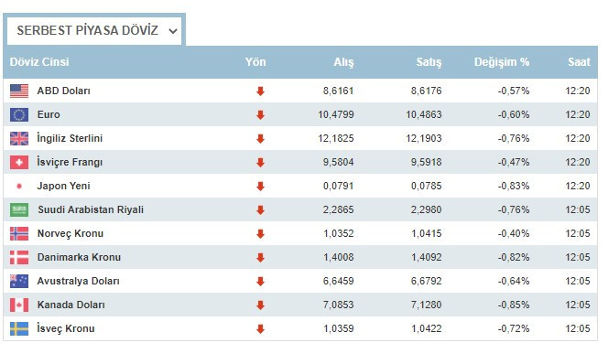
Task: Click the Satış column header
Action: 429,62
